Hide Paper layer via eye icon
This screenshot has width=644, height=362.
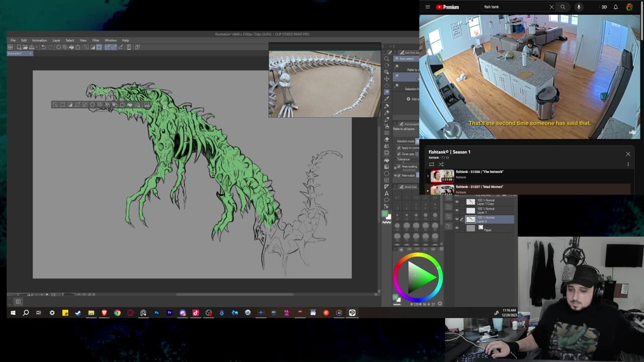[457, 228]
